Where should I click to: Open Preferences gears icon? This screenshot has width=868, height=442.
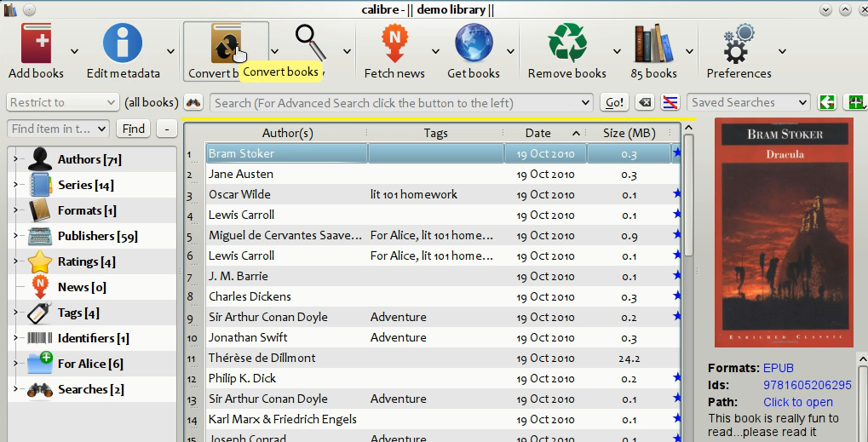[x=739, y=43]
